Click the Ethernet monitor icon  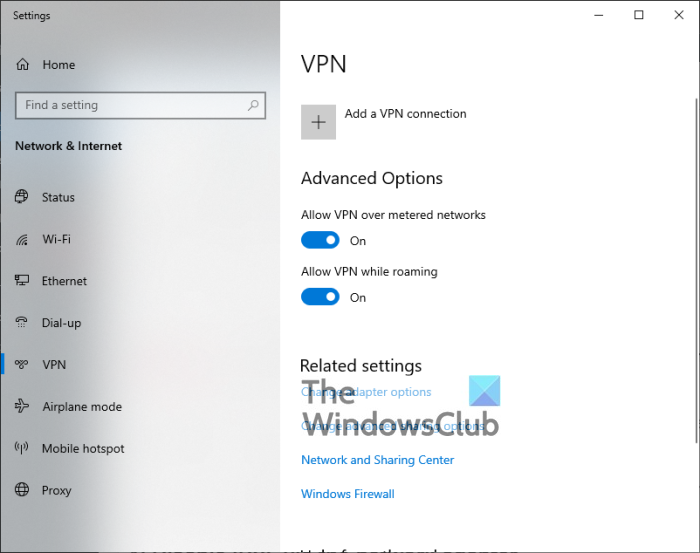[22, 281]
